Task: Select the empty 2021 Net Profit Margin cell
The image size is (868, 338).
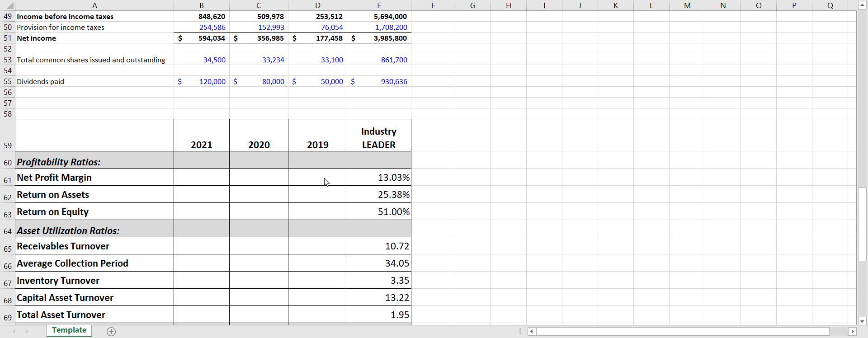Action: tap(202, 177)
